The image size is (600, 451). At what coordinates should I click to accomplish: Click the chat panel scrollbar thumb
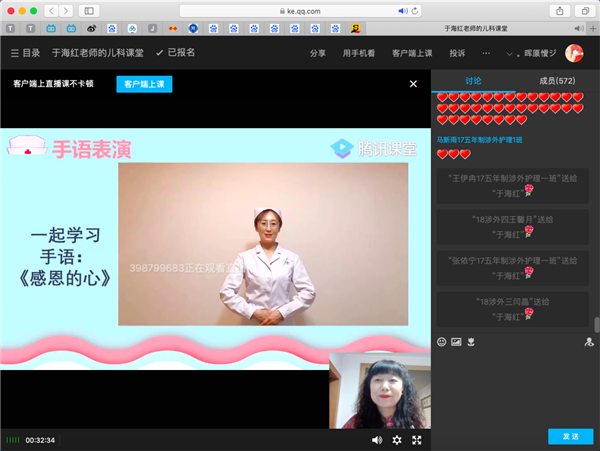click(597, 325)
